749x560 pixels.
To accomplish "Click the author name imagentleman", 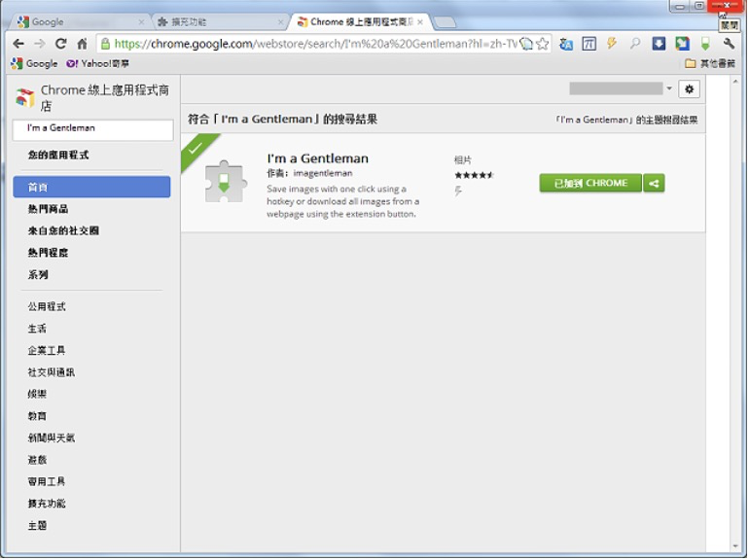I will [x=323, y=173].
